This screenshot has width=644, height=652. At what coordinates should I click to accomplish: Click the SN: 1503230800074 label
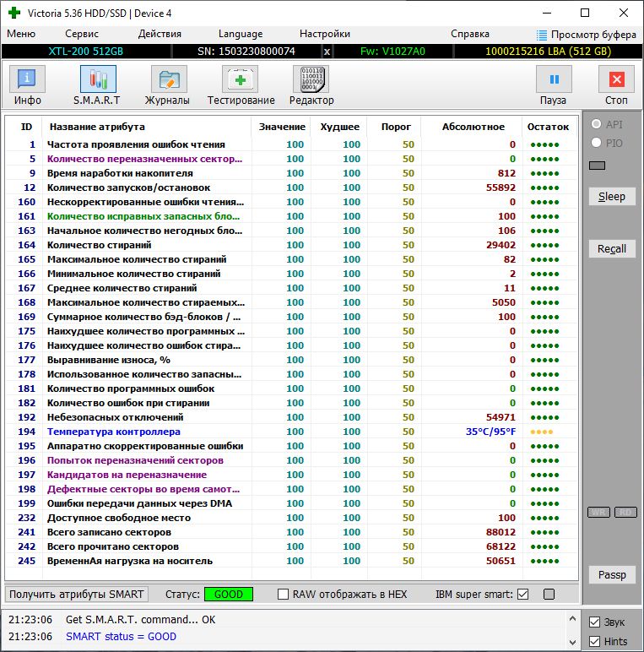click(246, 52)
